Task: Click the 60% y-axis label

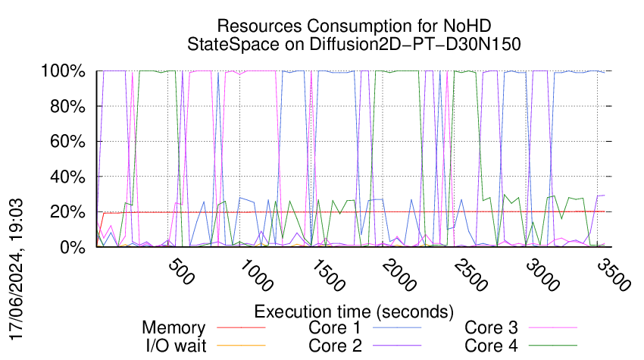Action: pyautogui.click(x=67, y=142)
